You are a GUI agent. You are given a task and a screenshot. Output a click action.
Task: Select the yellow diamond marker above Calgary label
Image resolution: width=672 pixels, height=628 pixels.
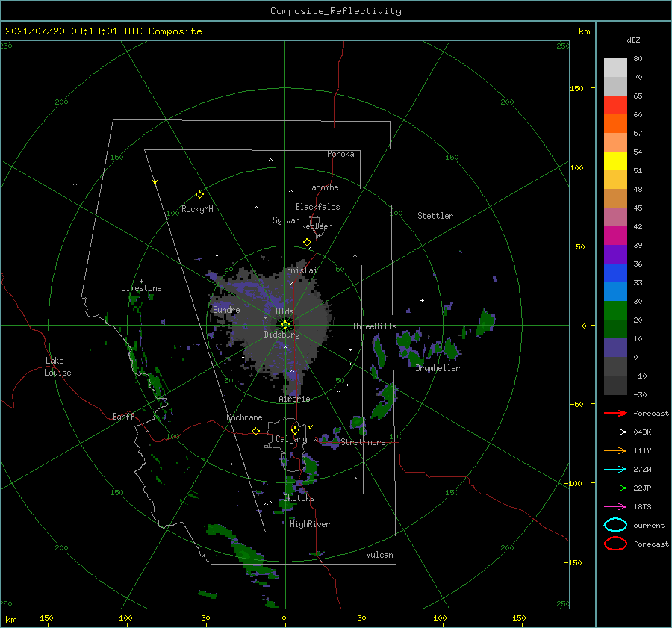click(295, 430)
